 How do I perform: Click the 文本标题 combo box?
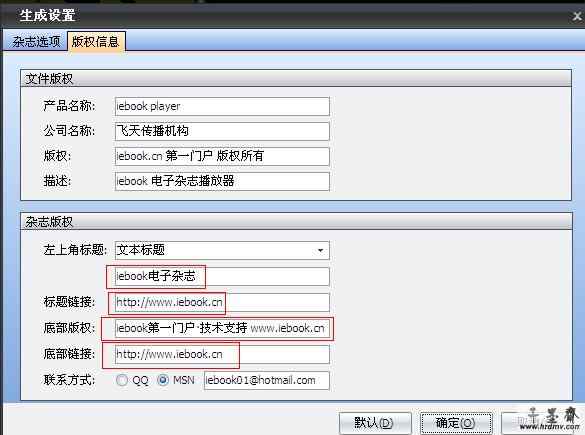(222, 250)
